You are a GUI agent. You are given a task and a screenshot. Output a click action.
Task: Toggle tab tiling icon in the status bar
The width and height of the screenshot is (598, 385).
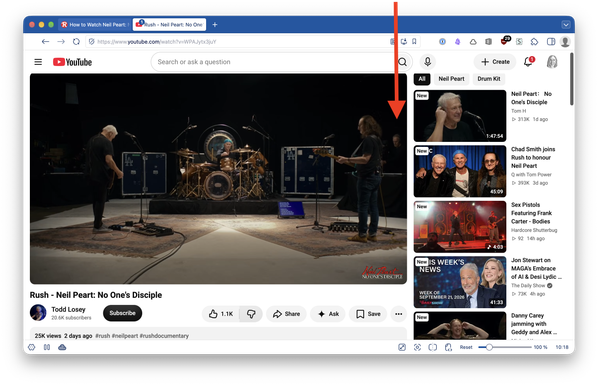(432, 347)
